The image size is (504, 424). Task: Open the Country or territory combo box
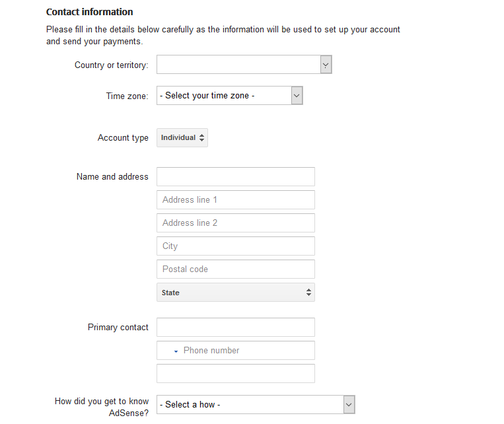[x=238, y=65]
